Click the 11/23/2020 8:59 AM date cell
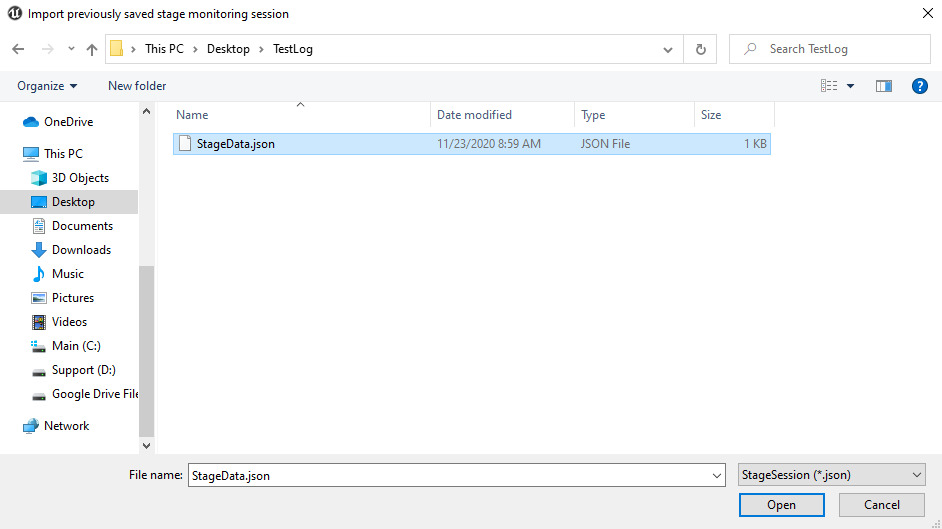Image resolution: width=942 pixels, height=529 pixels. coord(488,144)
